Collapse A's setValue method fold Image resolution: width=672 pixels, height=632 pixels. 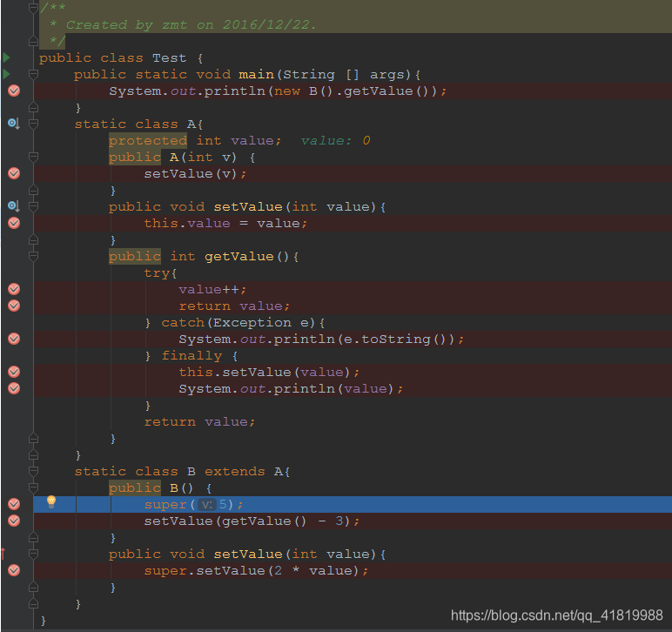[x=33, y=206]
